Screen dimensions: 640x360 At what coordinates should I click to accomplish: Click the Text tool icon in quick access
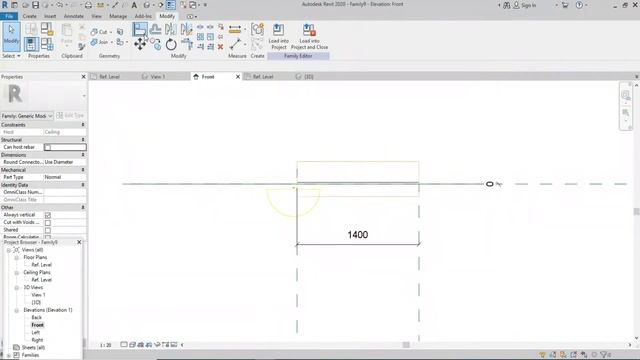(x=134, y=5)
